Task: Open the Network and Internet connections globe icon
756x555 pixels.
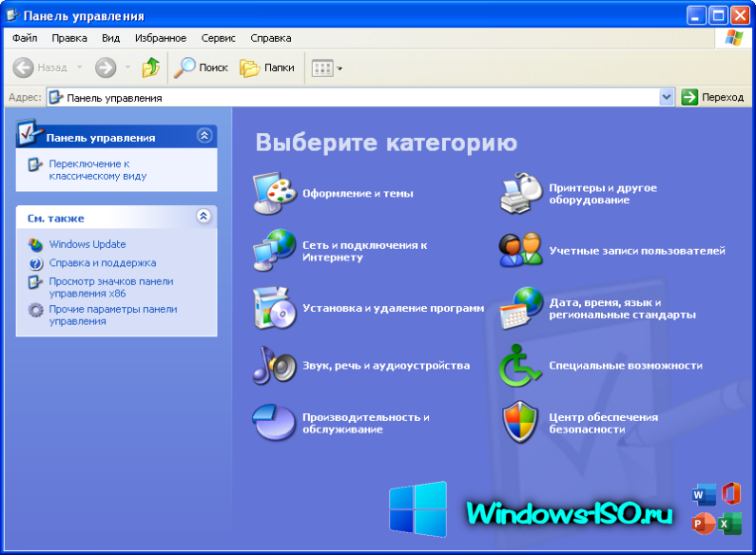Action: coord(274,251)
